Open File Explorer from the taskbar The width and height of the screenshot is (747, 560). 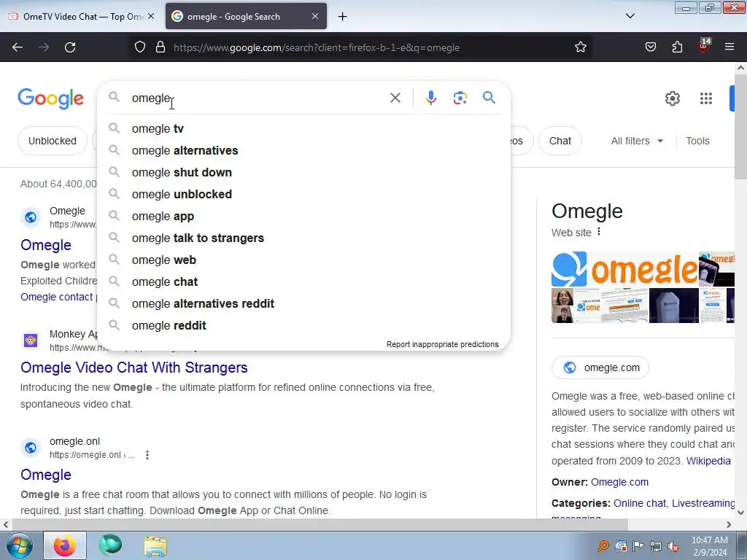pyautogui.click(x=156, y=545)
